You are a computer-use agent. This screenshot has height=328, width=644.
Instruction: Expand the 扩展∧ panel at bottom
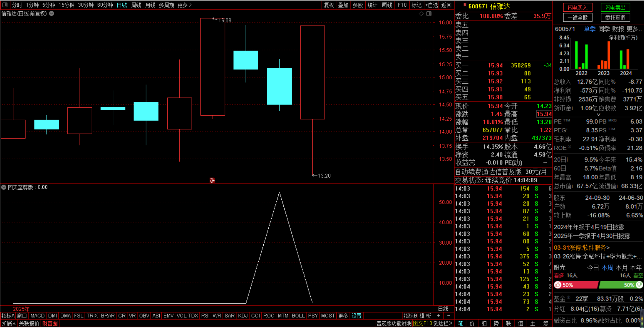(9, 323)
